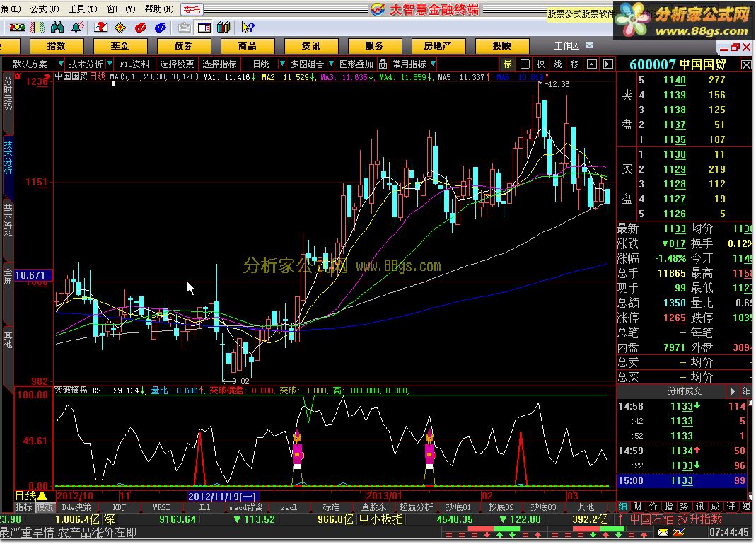Image resolution: width=756 pixels, height=544 pixels.
Task: Click the 财 tab in bottom right panel
Action: [x=637, y=507]
